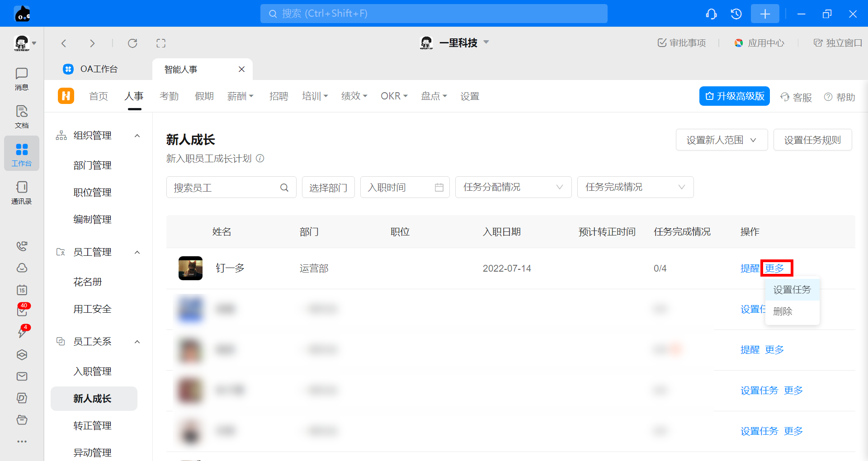This screenshot has height=461, width=868.
Task: Open the Messages icon in sidebar
Action: coord(21,79)
